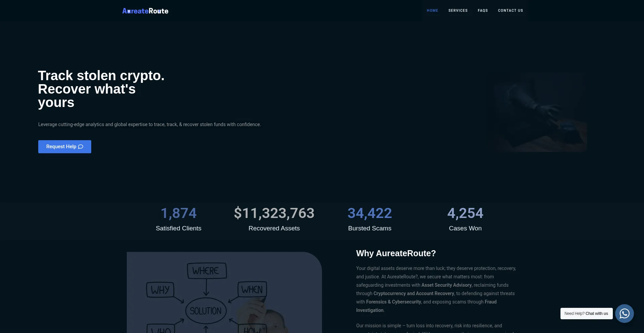Navigate to CONTACT US
This screenshot has height=333, width=644.
coord(510,10)
